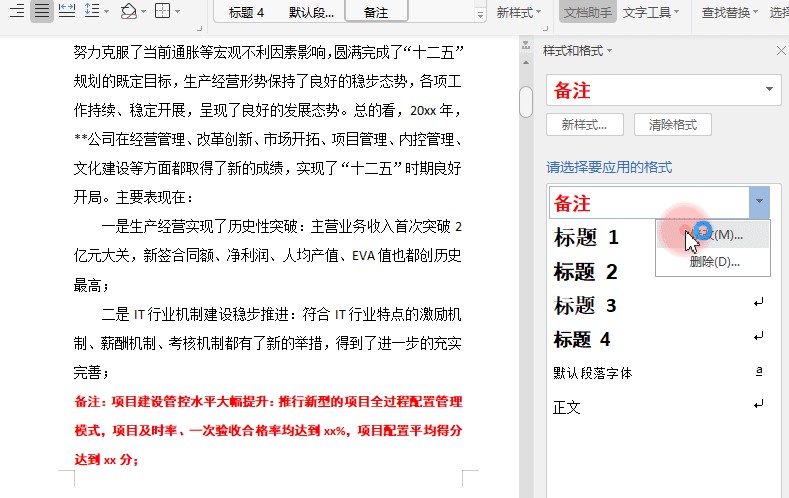
Task: Click the 请选择要应用的格式 label
Action: coord(609,167)
